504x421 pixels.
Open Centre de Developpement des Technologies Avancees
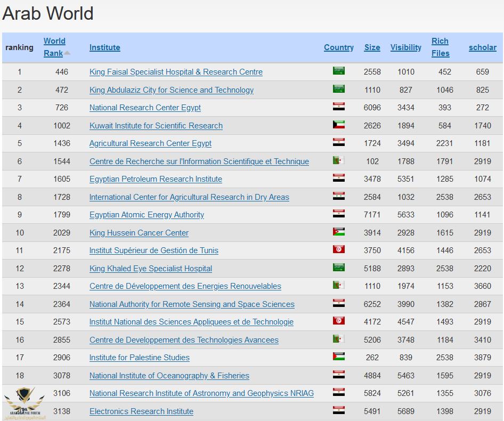point(184,339)
